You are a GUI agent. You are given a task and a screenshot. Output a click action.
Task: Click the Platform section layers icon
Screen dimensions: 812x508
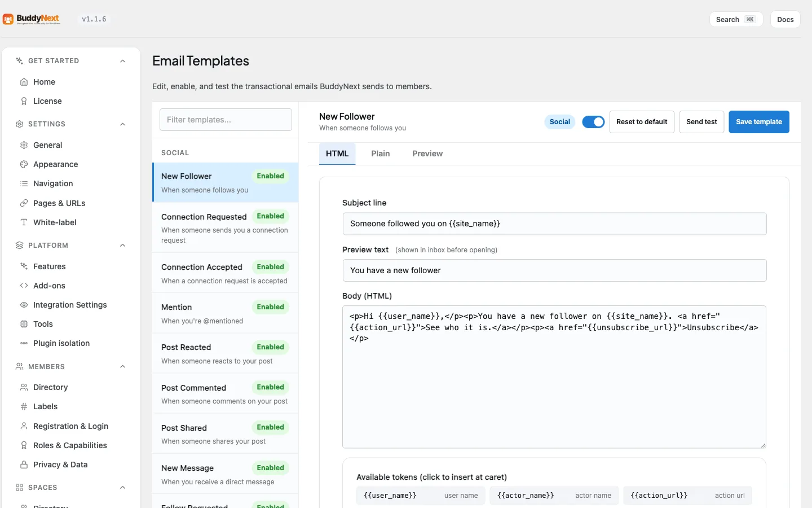coord(19,246)
